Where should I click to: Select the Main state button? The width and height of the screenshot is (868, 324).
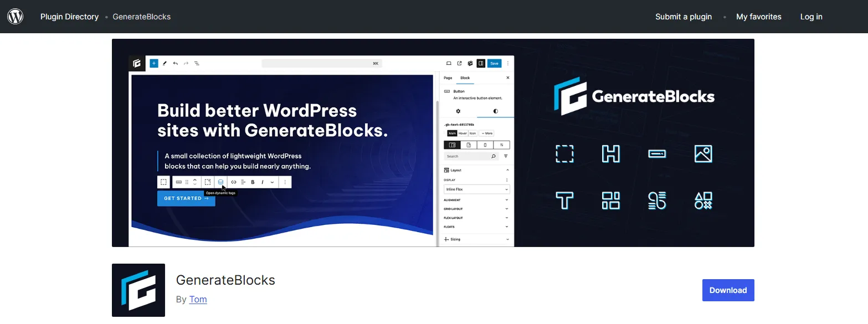[452, 133]
